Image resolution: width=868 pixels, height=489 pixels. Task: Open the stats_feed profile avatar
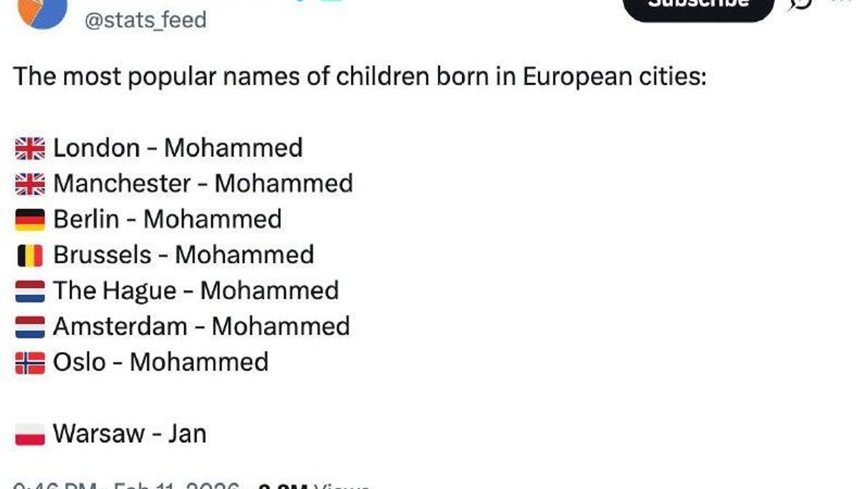point(42,11)
